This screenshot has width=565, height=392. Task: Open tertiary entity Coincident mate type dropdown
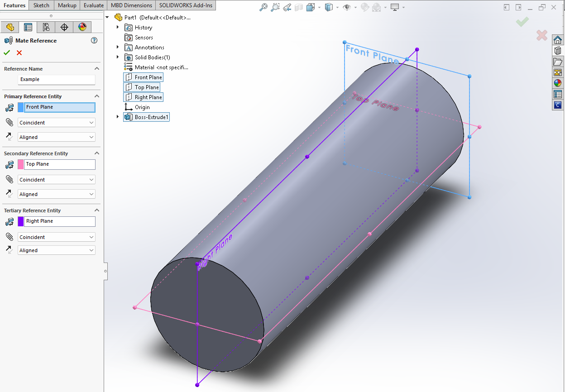point(57,237)
